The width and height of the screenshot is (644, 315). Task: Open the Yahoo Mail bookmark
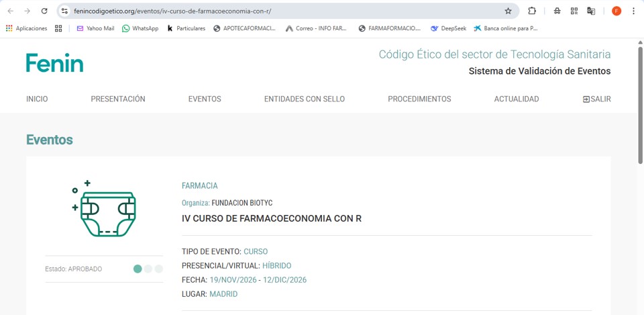click(95, 28)
